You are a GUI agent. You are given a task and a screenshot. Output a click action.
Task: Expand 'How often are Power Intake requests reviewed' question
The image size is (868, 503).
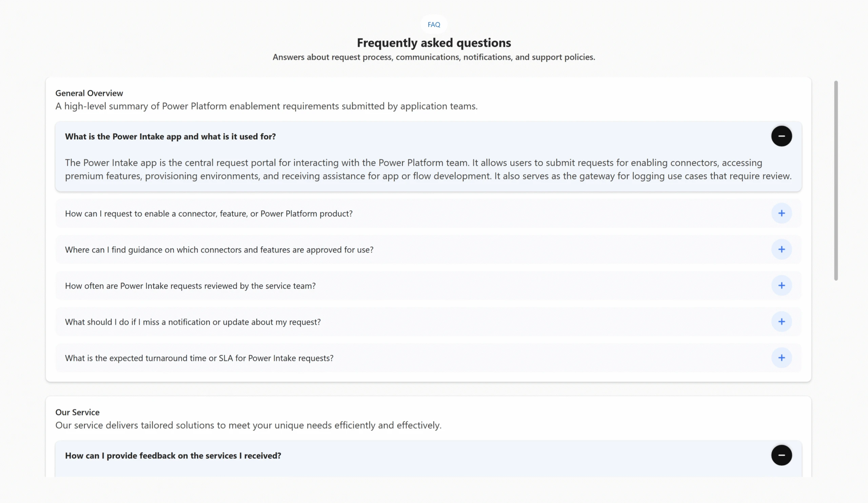[x=190, y=286]
